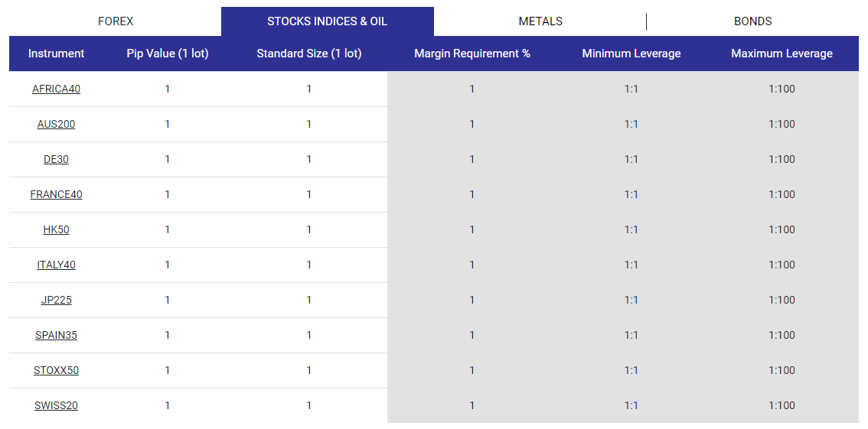This screenshot has height=429, width=868.
Task: Select FRANCE40 pip value cell
Action: coord(167,194)
